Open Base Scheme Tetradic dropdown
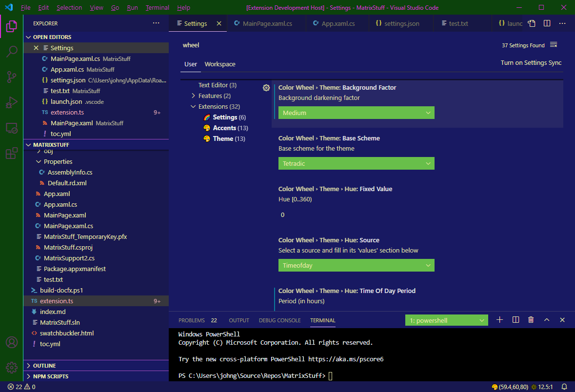This screenshot has height=392, width=575. pyautogui.click(x=356, y=163)
